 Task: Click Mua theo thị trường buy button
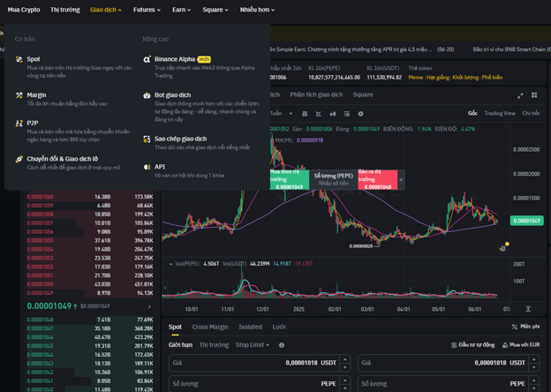[x=290, y=179]
